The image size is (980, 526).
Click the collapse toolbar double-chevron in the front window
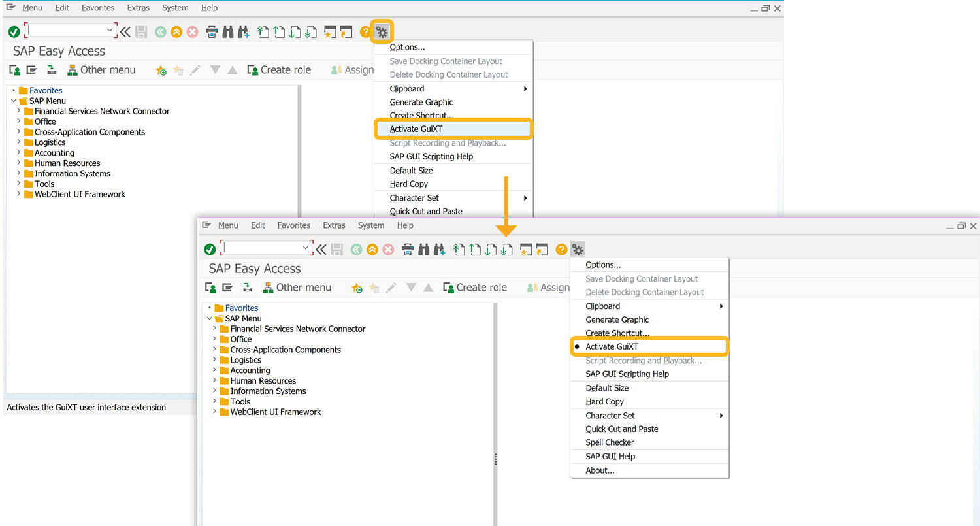coord(321,249)
